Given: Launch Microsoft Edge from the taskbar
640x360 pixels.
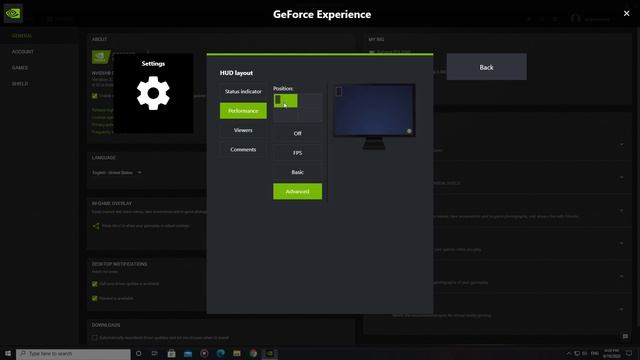Looking at the screenshot, I should pyautogui.click(x=220, y=353).
